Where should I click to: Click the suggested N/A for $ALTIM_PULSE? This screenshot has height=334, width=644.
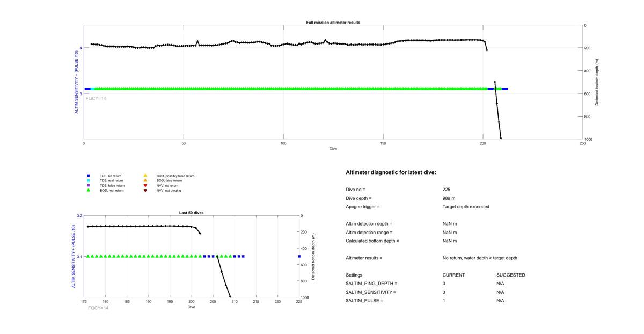[x=500, y=301]
